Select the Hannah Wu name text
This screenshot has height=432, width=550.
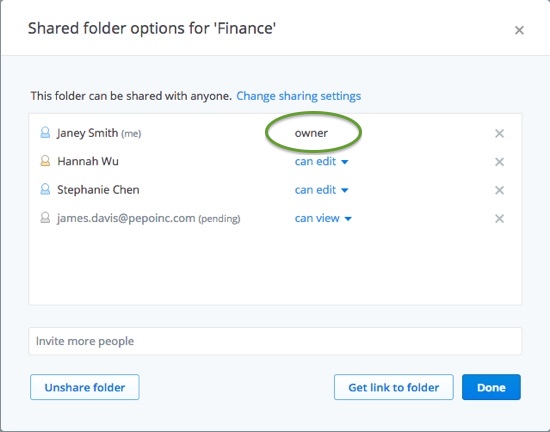click(x=88, y=161)
